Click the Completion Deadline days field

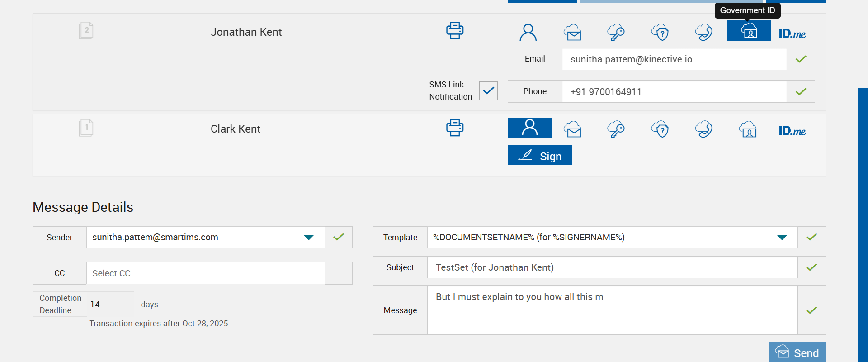tap(110, 304)
